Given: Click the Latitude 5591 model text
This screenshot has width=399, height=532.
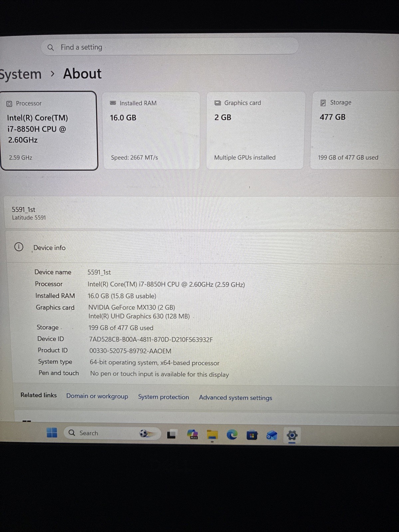Looking at the screenshot, I should [29, 218].
